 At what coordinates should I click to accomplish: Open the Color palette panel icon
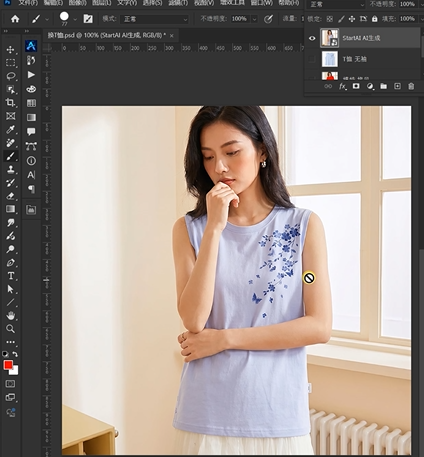(31, 89)
